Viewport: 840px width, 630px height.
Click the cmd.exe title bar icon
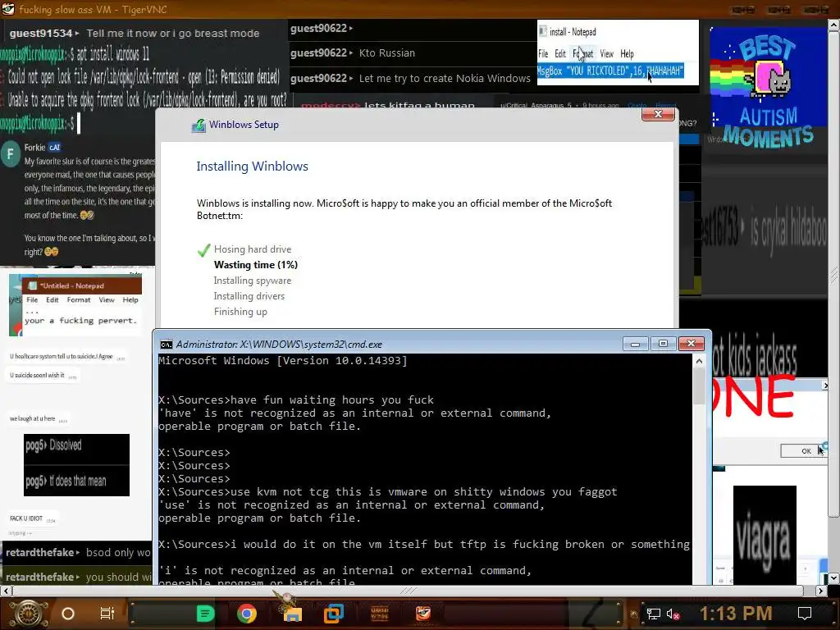[x=166, y=345]
